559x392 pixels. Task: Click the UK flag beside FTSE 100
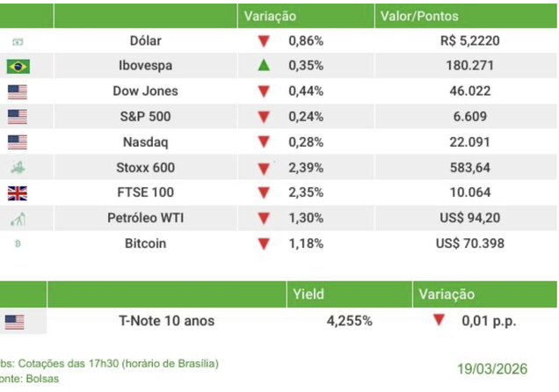(x=18, y=193)
